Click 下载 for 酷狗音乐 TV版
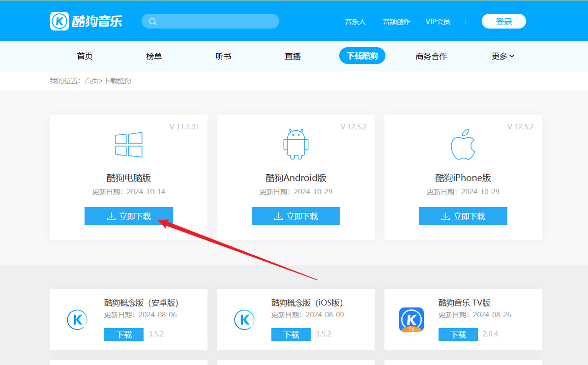 [x=458, y=334]
